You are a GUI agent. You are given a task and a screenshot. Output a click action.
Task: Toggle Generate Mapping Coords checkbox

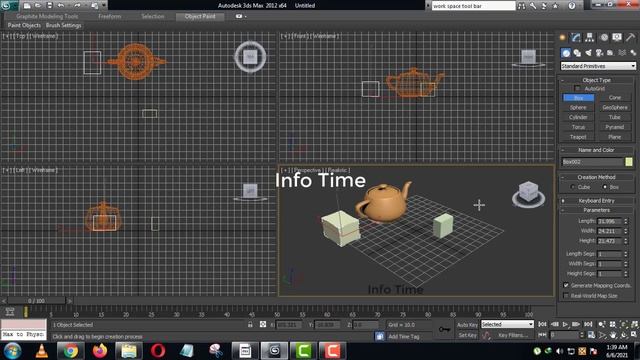(x=566, y=285)
